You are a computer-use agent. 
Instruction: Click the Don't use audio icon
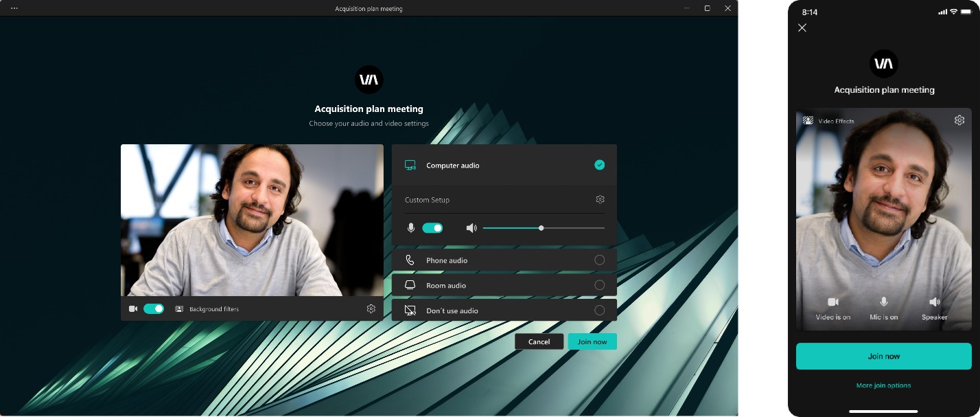pos(410,310)
